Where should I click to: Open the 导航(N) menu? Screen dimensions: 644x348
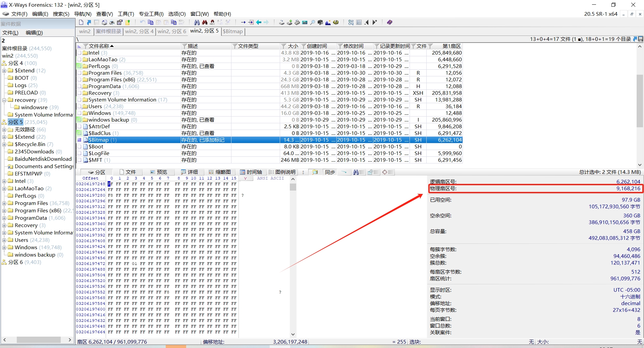83,14
